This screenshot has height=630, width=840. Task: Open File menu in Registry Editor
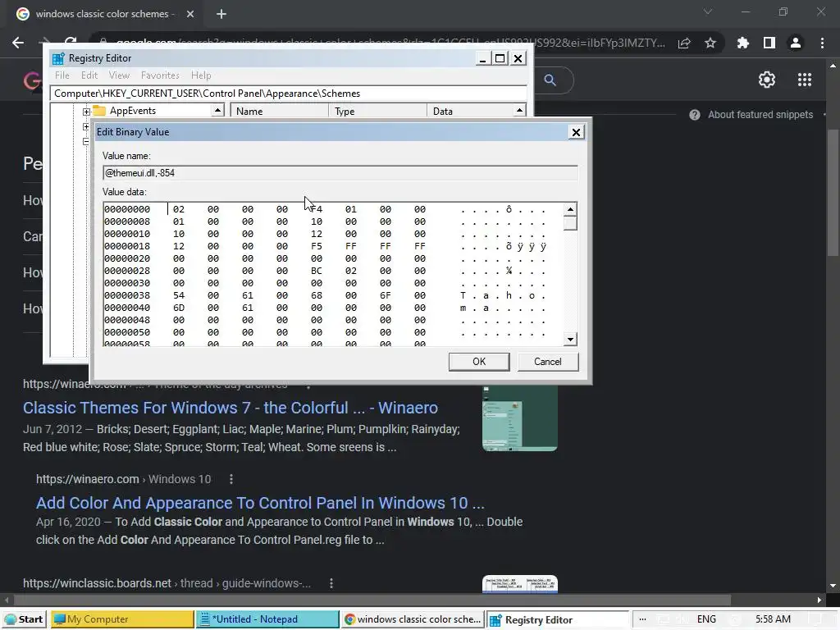[62, 75]
